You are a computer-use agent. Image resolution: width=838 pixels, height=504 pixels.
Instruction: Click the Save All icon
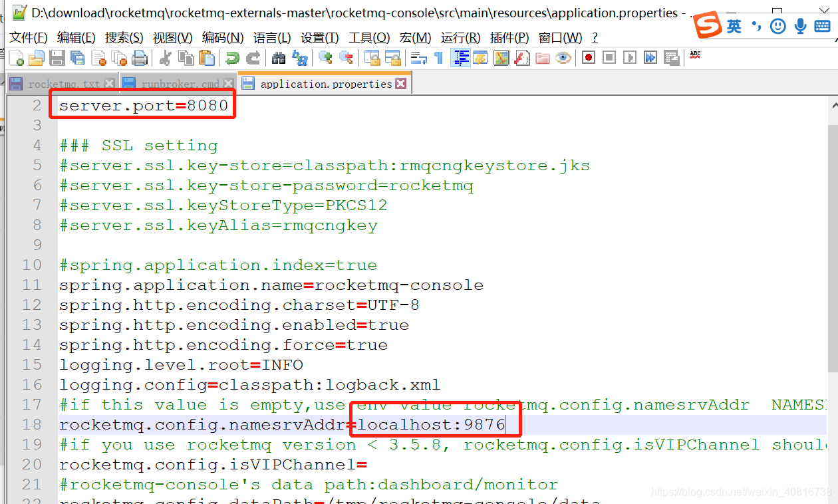(78, 58)
